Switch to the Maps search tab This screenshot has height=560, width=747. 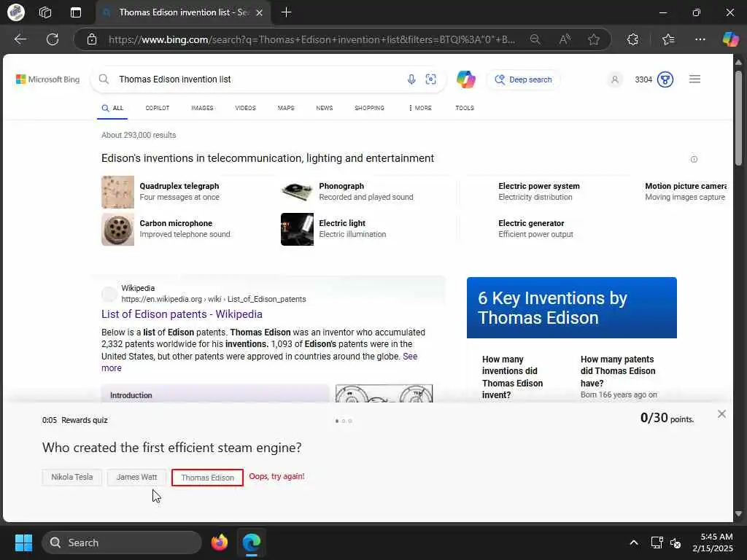(x=286, y=108)
